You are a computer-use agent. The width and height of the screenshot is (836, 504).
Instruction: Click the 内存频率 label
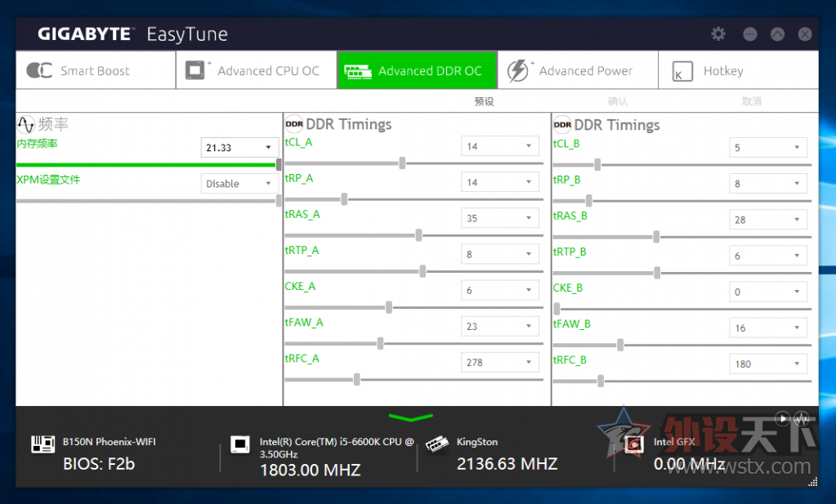(37, 144)
